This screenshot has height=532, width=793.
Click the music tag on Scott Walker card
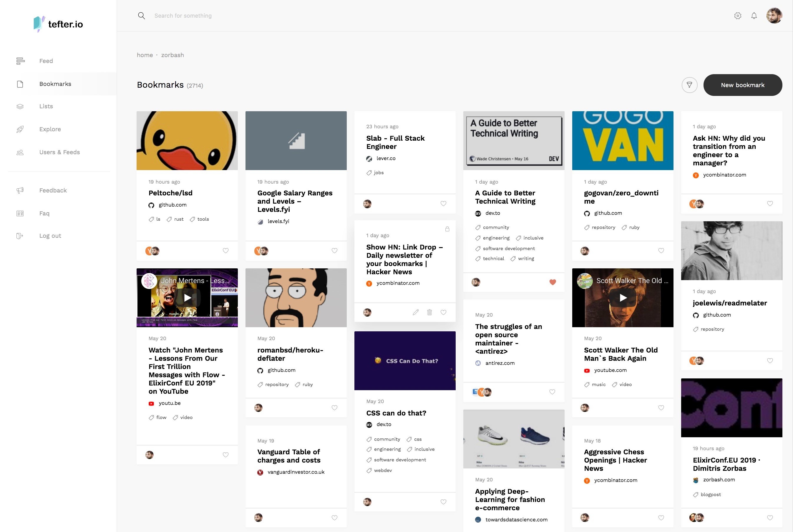tap(595, 384)
